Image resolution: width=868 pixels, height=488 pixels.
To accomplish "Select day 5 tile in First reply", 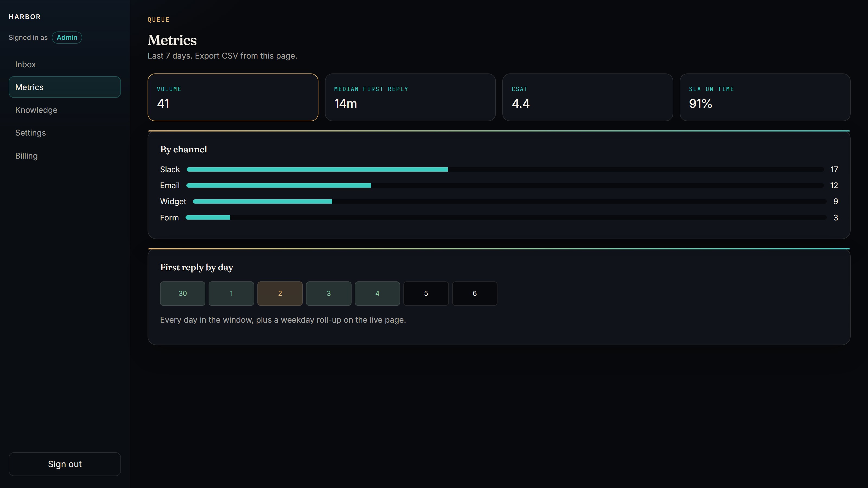I will 426,293.
